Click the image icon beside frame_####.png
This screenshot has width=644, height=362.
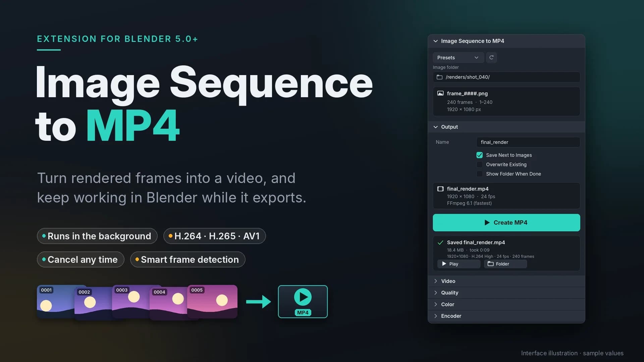(440, 93)
